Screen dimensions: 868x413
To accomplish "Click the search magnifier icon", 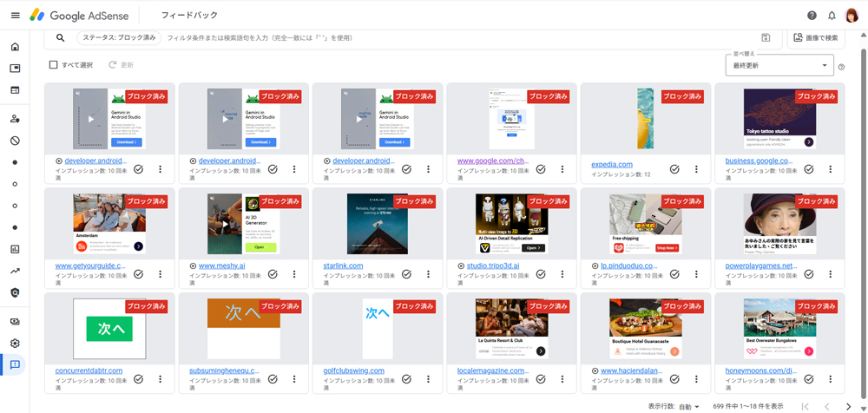I will (61, 37).
